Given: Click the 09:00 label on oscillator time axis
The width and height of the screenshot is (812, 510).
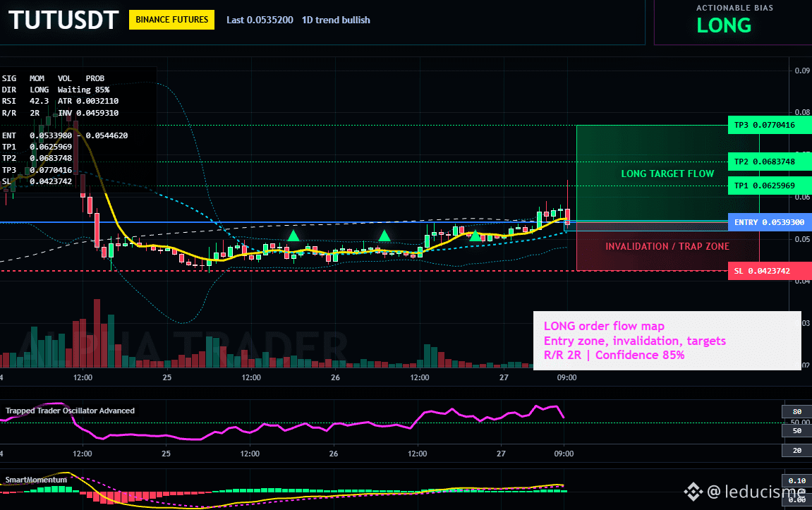Looking at the screenshot, I should [564, 454].
